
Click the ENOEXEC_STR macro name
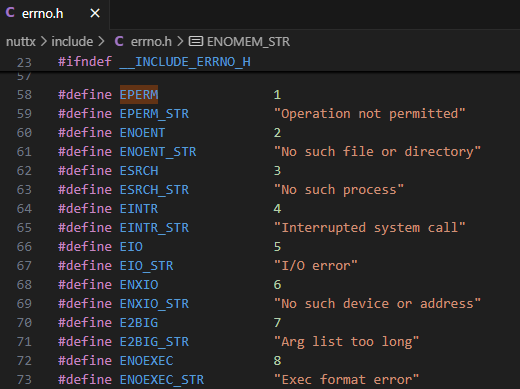[x=162, y=380]
